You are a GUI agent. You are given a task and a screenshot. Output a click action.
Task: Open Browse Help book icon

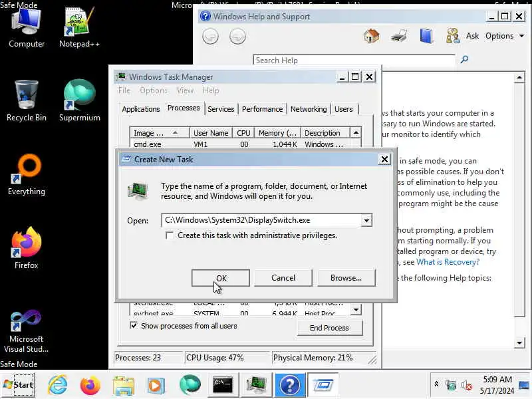pyautogui.click(x=426, y=36)
